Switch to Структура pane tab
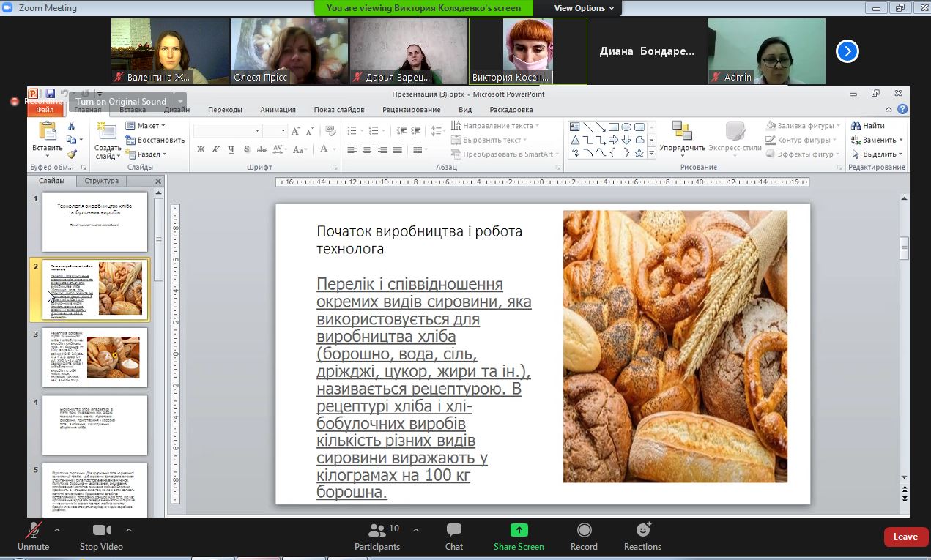931x560 pixels. [x=101, y=181]
